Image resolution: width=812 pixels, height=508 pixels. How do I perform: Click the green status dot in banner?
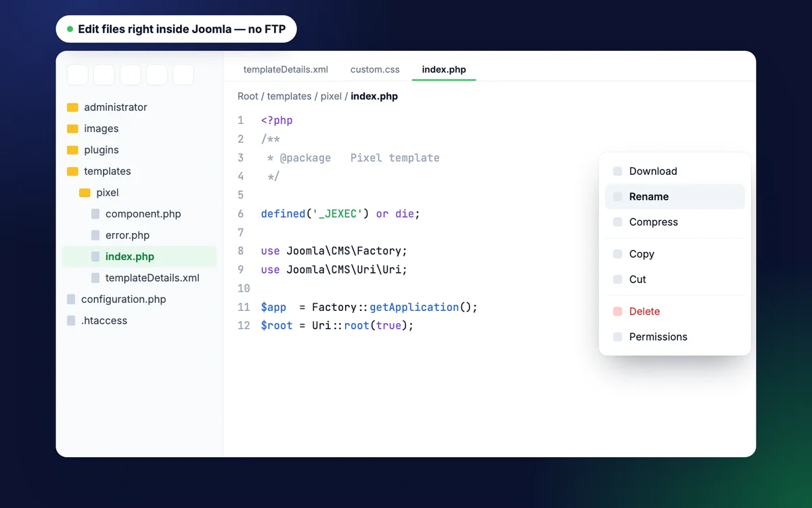pos(70,29)
